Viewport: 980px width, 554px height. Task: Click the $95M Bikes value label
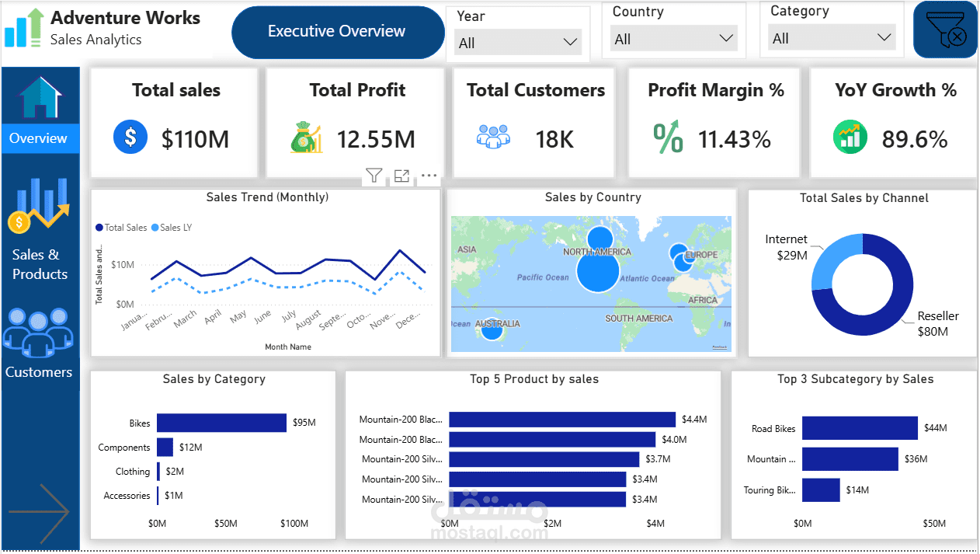pyautogui.click(x=304, y=423)
